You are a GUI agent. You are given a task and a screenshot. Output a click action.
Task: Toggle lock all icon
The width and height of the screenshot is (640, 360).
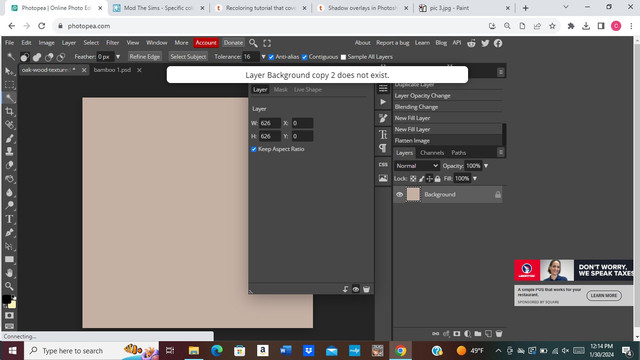[x=438, y=179]
